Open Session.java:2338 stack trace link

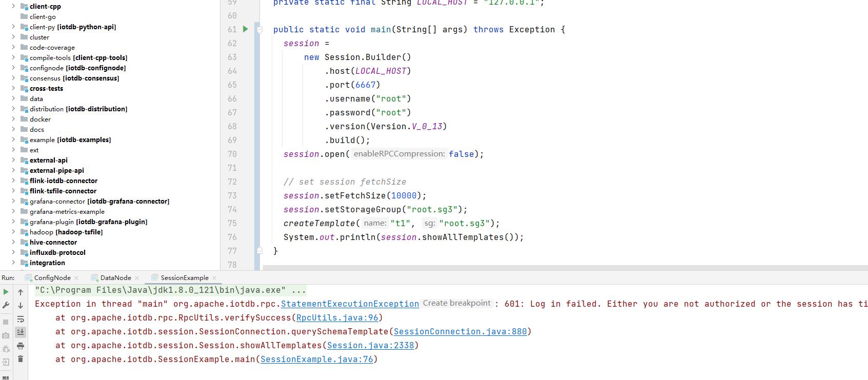tap(370, 346)
